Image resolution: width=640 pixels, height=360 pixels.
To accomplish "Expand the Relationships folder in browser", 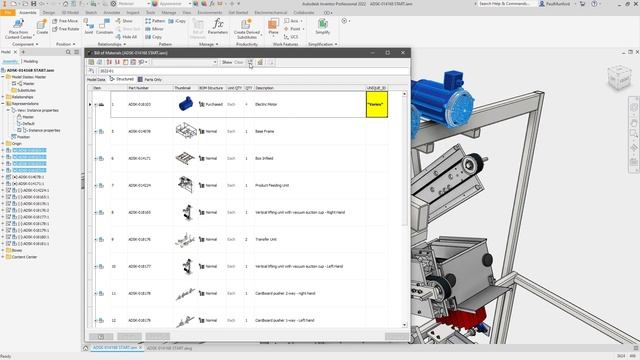I will [x=3, y=97].
